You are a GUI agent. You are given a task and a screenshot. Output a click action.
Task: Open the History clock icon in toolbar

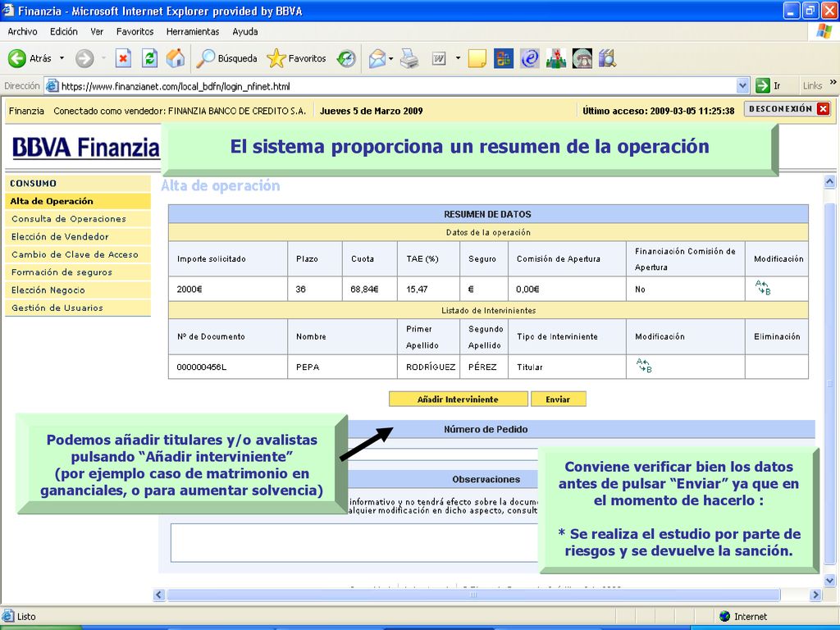(346, 58)
